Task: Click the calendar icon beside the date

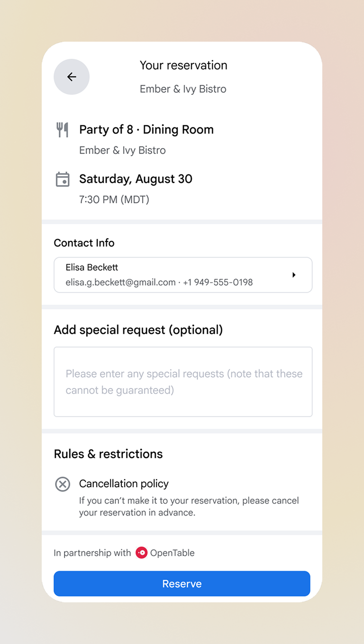Action: point(63,179)
